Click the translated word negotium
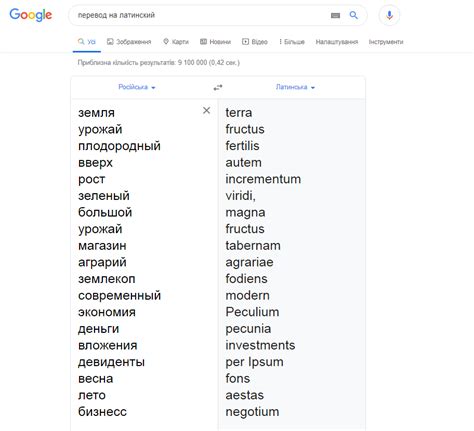474x431 pixels. point(252,412)
